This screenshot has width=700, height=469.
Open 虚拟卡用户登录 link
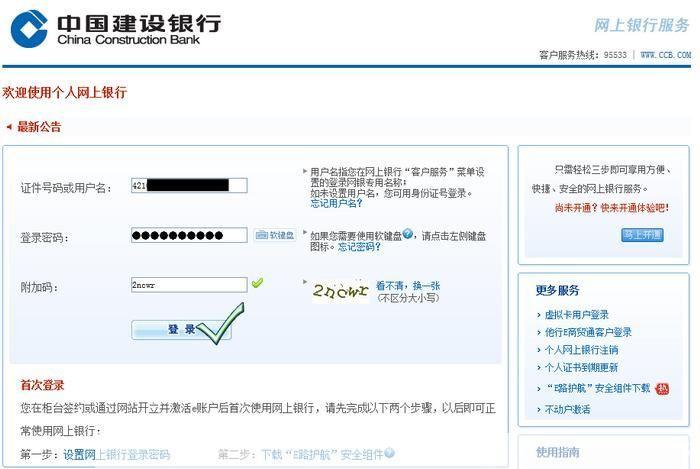(x=577, y=315)
